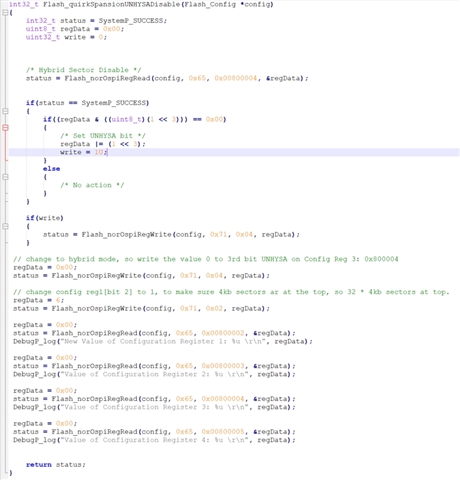Viewport: 460px width, 480px height.
Task: Click the 'uint32_t write = 0;' declaration
Action: pos(66,37)
